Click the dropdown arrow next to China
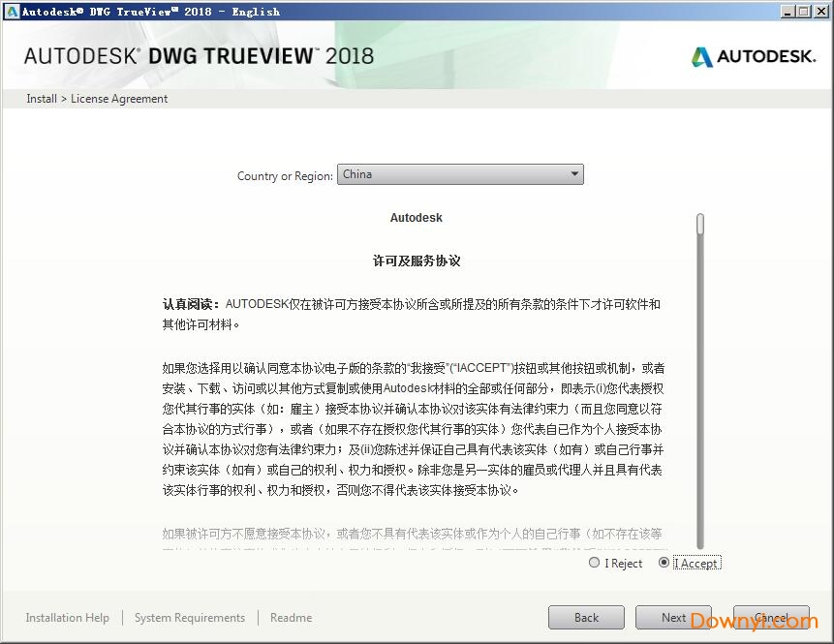This screenshot has height=644, width=834. pos(573,174)
